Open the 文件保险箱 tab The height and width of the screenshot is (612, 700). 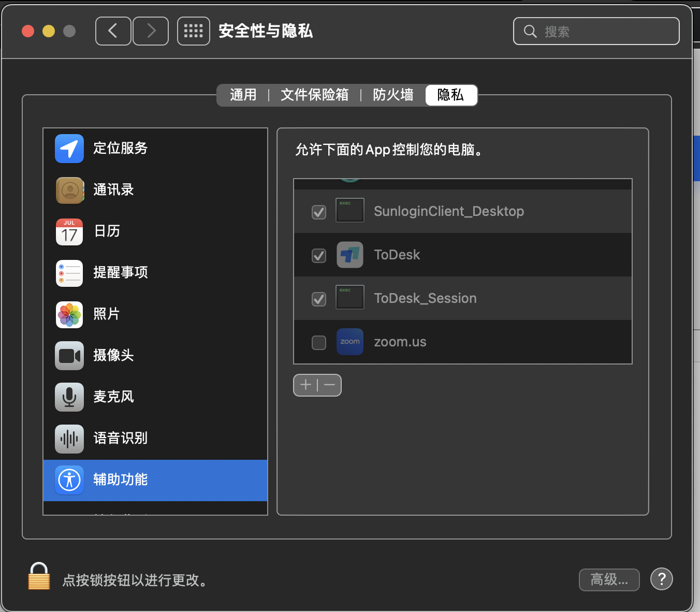[x=315, y=95]
